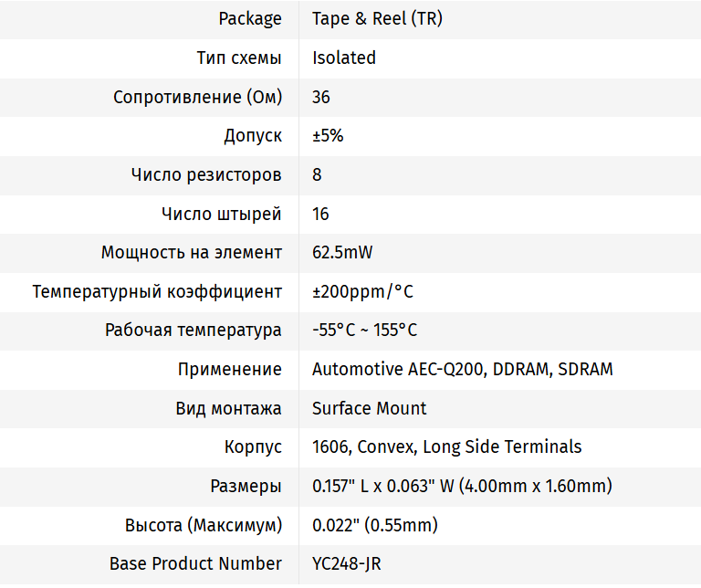Click the Сопротивление (Ом) label

(197, 97)
